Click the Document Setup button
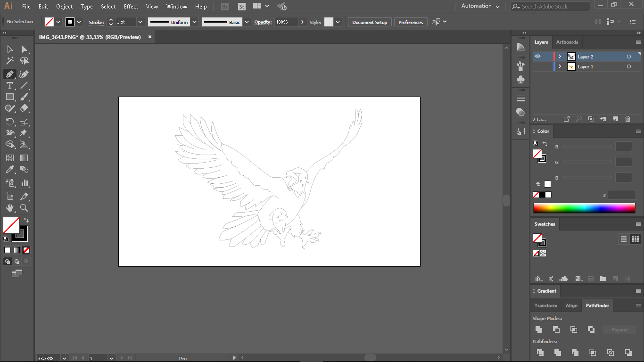644x362 pixels. [370, 22]
